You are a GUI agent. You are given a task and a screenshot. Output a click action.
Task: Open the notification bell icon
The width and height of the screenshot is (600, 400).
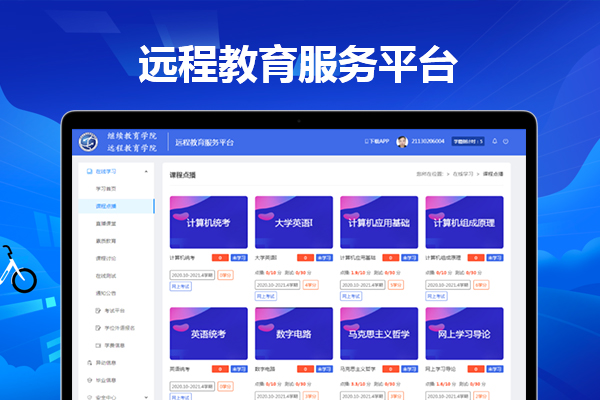[494, 141]
